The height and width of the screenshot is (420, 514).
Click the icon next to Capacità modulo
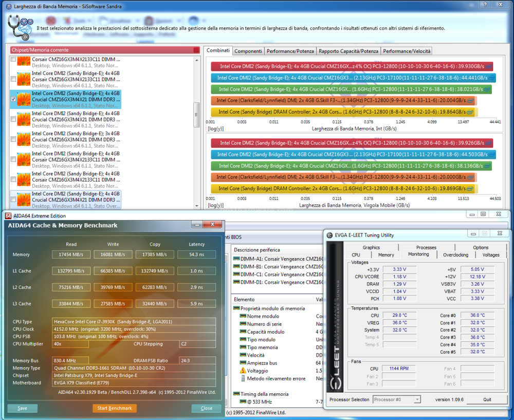click(243, 332)
